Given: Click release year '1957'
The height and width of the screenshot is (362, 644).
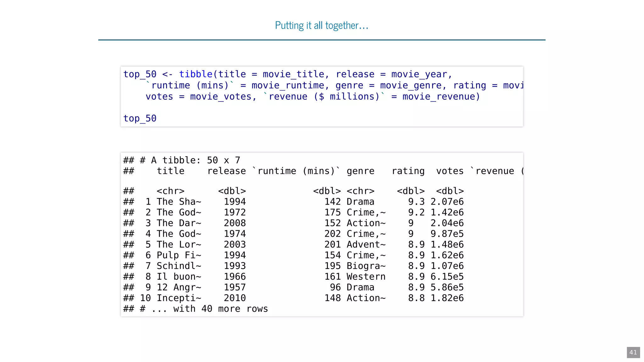Looking at the screenshot, I should pos(235,287).
